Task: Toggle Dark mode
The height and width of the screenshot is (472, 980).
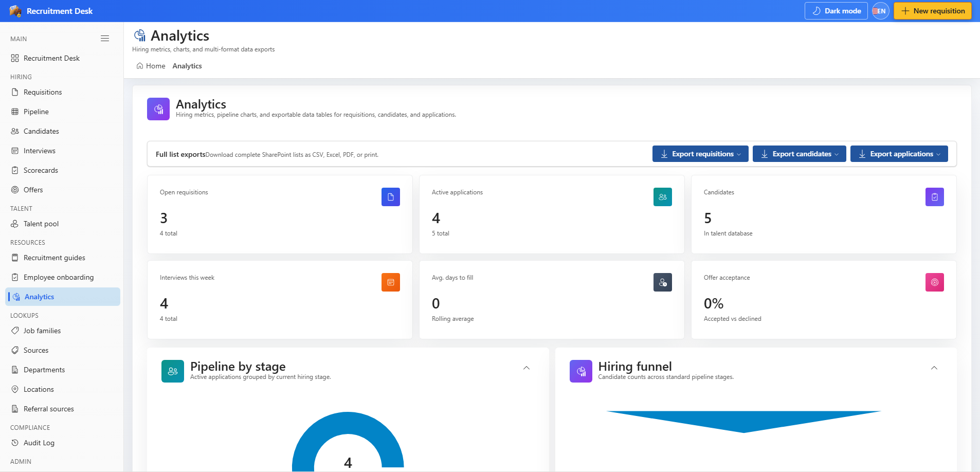Action: click(x=836, y=11)
